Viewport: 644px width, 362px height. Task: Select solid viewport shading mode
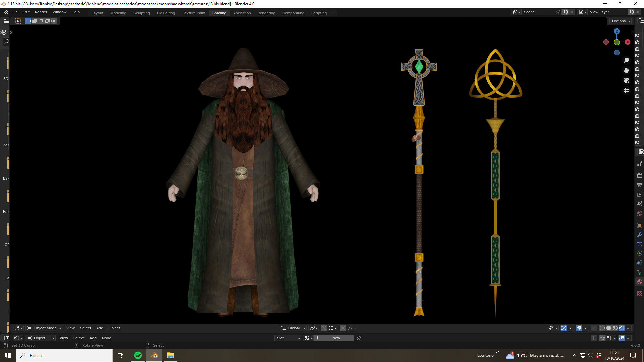[609, 328]
